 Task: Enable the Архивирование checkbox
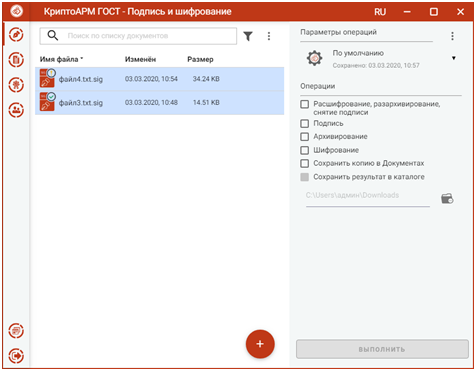[x=305, y=137]
